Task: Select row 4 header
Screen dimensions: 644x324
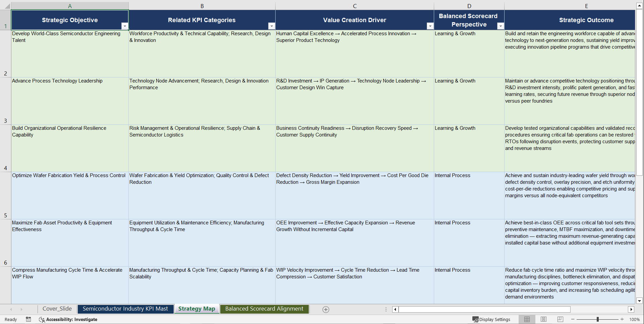Action: 5,148
